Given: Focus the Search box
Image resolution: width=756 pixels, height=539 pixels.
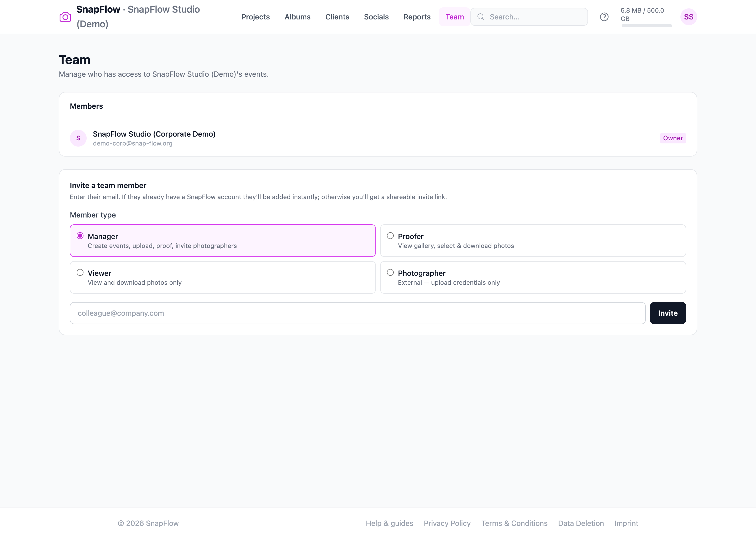Looking at the screenshot, I should coord(529,17).
